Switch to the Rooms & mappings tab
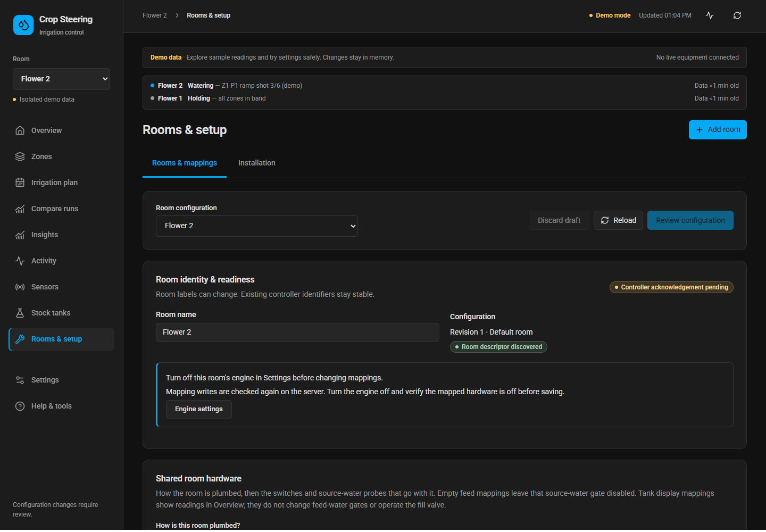Screen dimensions: 766x532 point(185,163)
